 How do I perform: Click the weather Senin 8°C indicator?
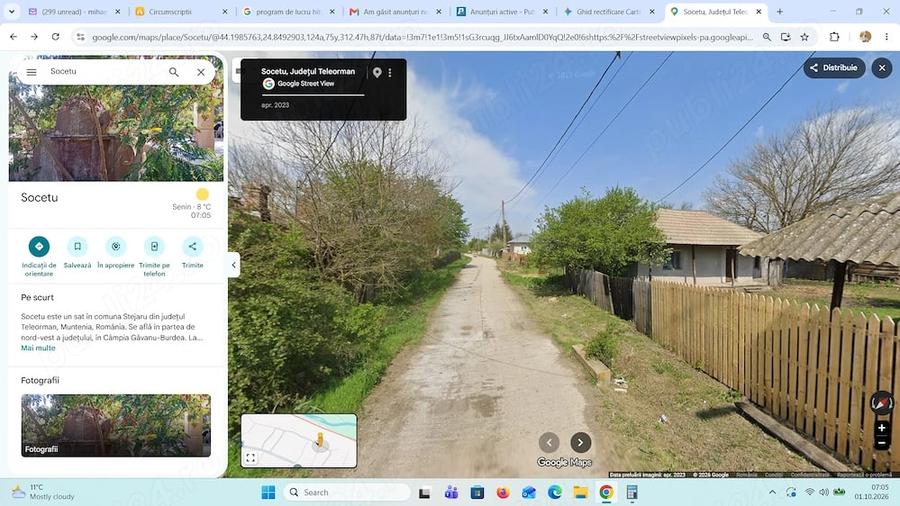(192, 205)
